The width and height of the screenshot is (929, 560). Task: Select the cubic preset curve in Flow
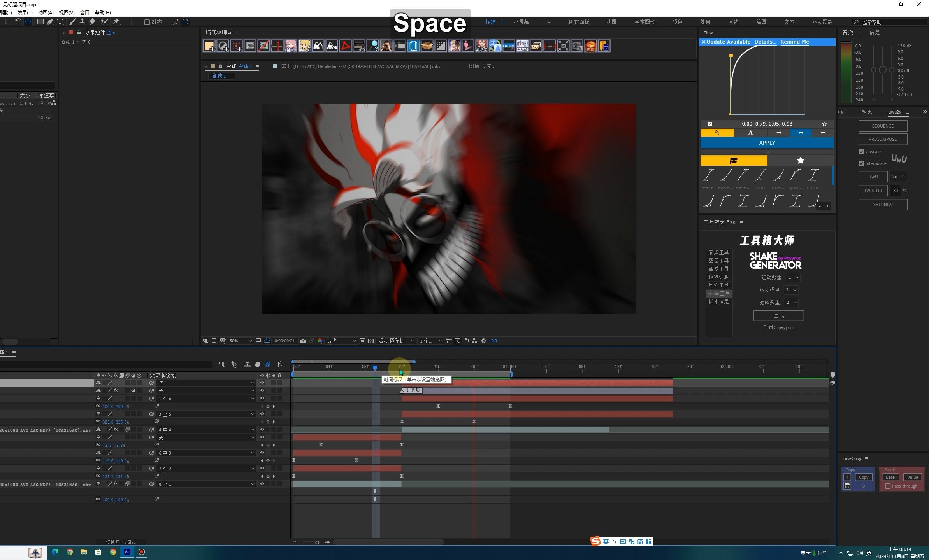point(813,178)
